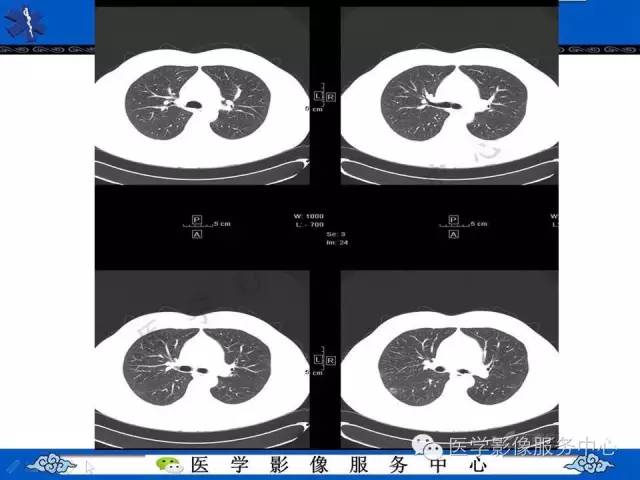Click the green WeChat icon in bottom banner
The height and width of the screenshot is (480, 640).
pos(170,464)
